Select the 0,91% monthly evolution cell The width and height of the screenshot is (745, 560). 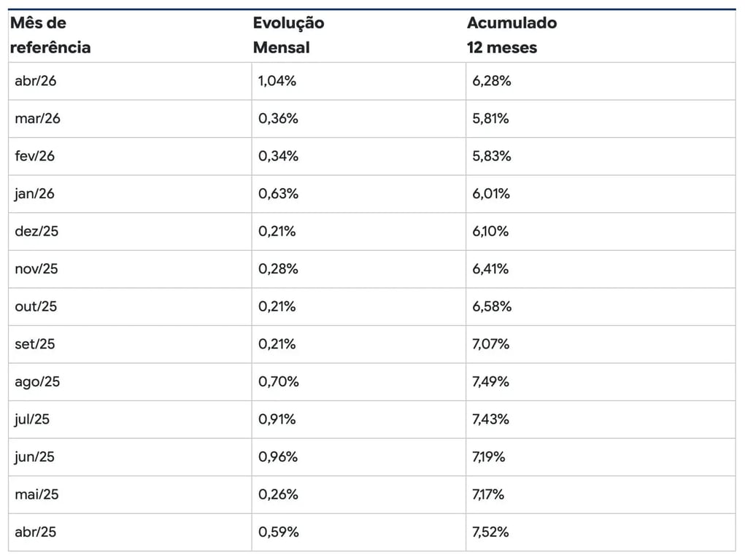278,419
